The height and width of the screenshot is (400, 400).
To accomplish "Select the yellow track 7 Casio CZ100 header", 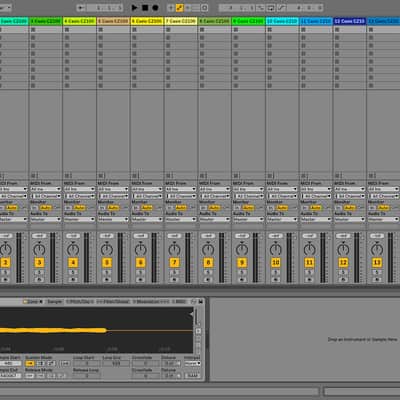I will tap(181, 21).
